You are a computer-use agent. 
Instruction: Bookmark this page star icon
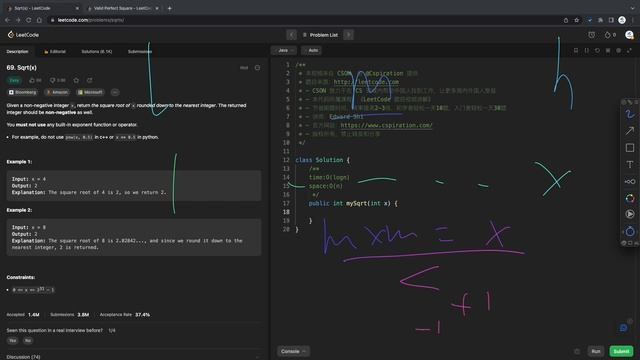click(576, 20)
